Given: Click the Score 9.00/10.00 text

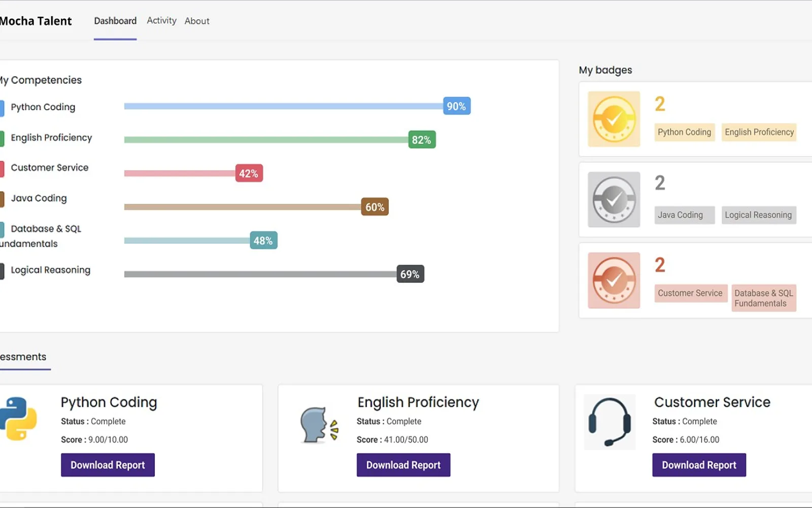Looking at the screenshot, I should [x=94, y=439].
